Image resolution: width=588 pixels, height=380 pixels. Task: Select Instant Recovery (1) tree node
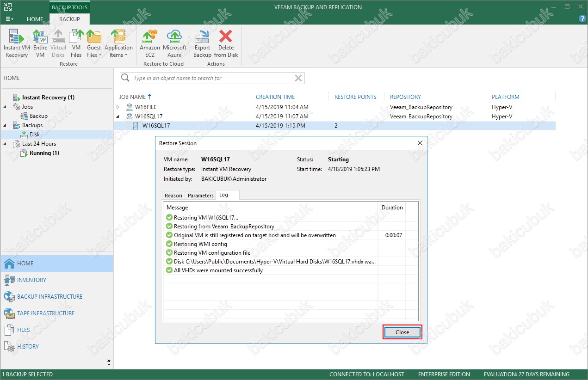(48, 98)
